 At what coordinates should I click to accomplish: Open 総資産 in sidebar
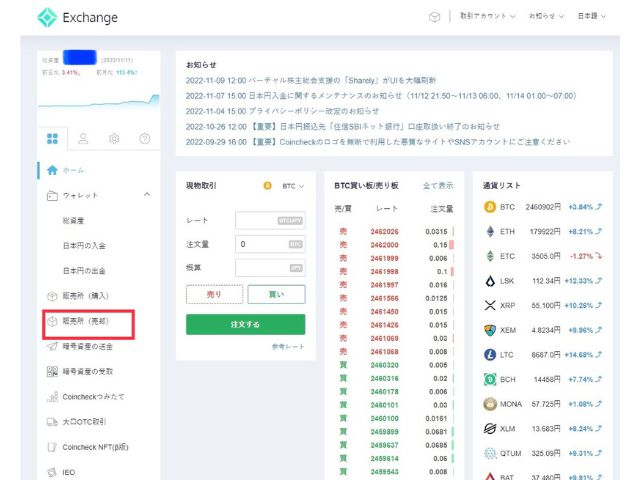73,221
